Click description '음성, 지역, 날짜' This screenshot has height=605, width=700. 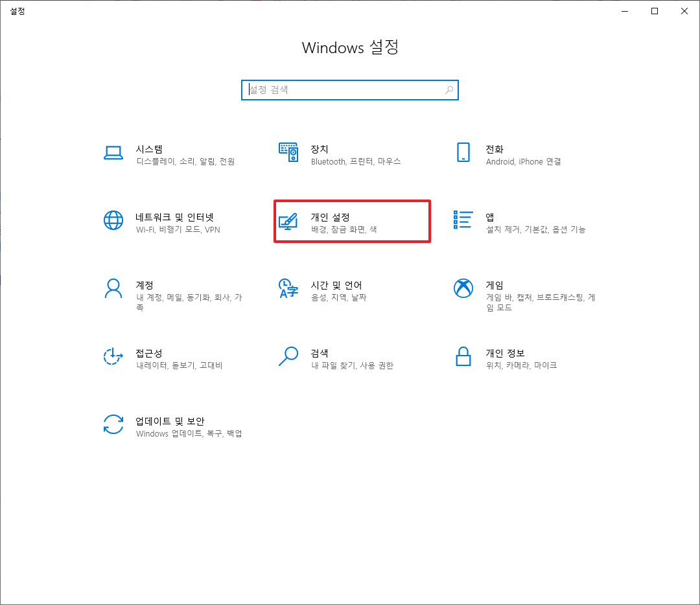339,297
